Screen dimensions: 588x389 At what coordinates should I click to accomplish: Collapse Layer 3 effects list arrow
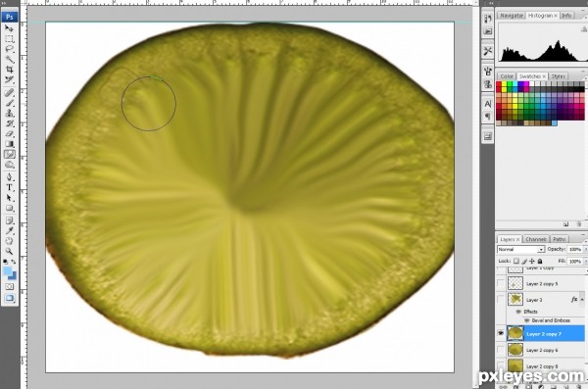[582, 300]
